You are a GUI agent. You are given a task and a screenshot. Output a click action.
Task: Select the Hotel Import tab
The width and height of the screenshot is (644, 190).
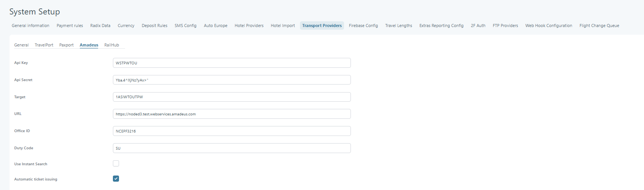(283, 26)
